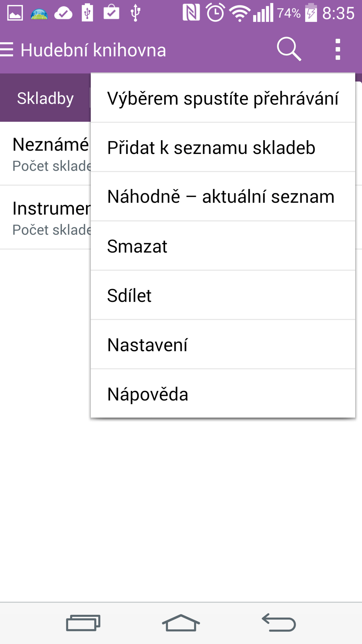
Task: Open the Instrumen… list entry
Action: click(x=45, y=217)
